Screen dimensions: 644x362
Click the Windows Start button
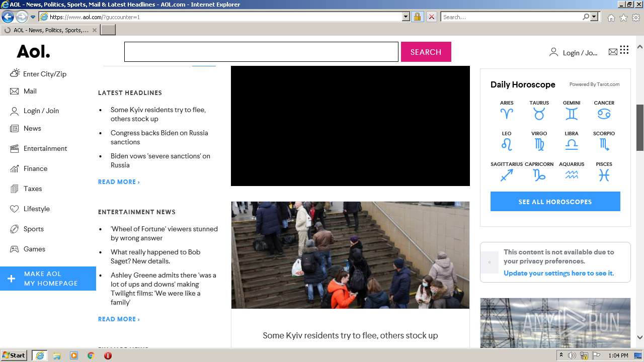[x=14, y=355]
